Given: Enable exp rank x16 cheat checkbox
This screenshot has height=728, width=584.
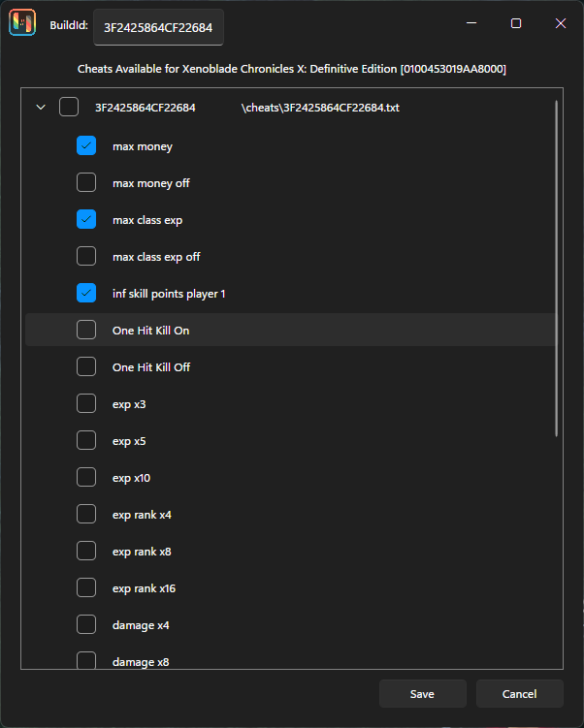Looking at the screenshot, I should click(86, 587).
